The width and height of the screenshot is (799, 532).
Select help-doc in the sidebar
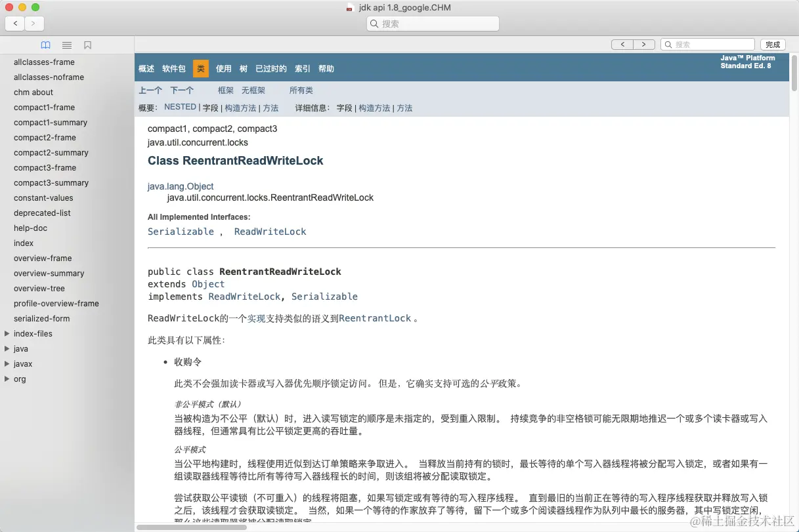click(x=30, y=228)
